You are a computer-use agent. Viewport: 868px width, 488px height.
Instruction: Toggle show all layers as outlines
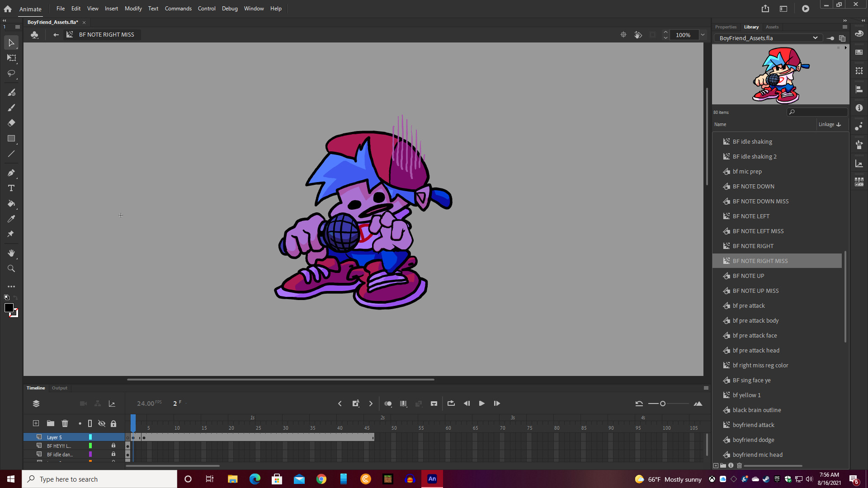point(90,423)
